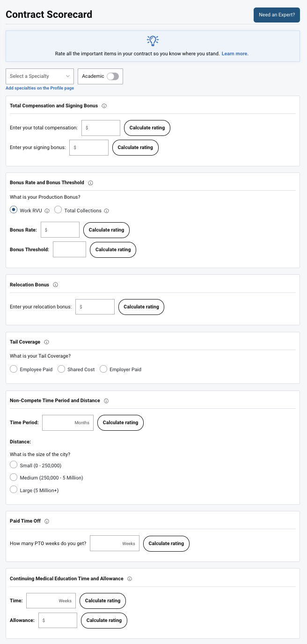Click info icon beside Total Collections option

107,211
